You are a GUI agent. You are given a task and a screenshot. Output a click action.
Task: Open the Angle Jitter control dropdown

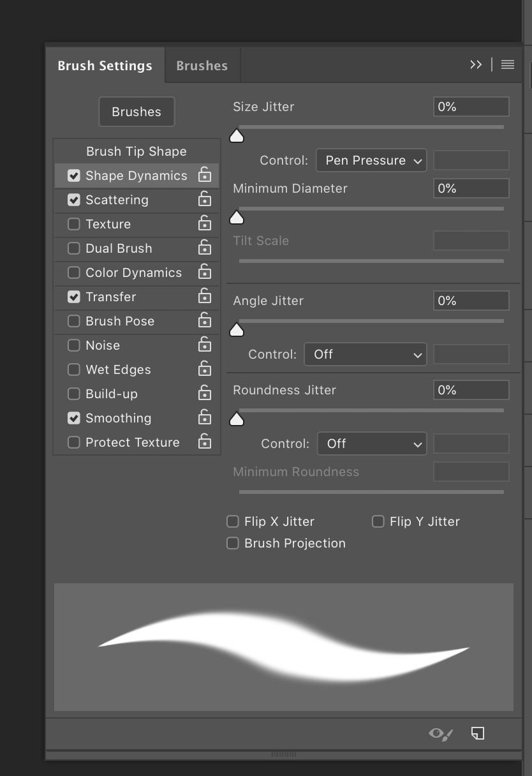click(366, 354)
